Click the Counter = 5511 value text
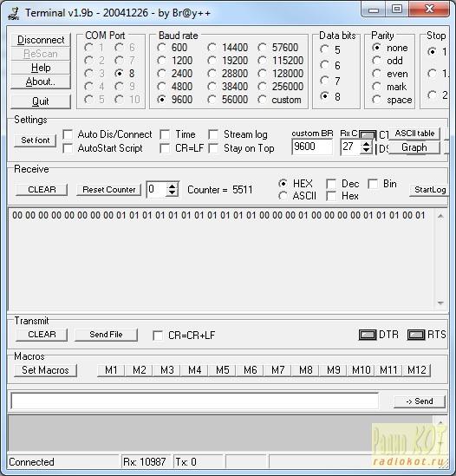The height and width of the screenshot is (476, 456). pyautogui.click(x=220, y=190)
